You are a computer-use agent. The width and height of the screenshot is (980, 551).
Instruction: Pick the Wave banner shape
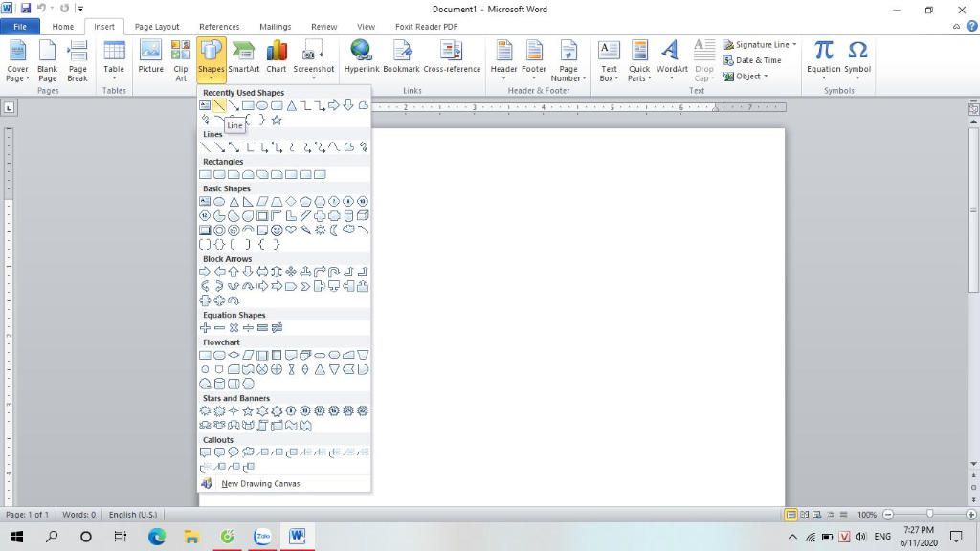point(291,426)
